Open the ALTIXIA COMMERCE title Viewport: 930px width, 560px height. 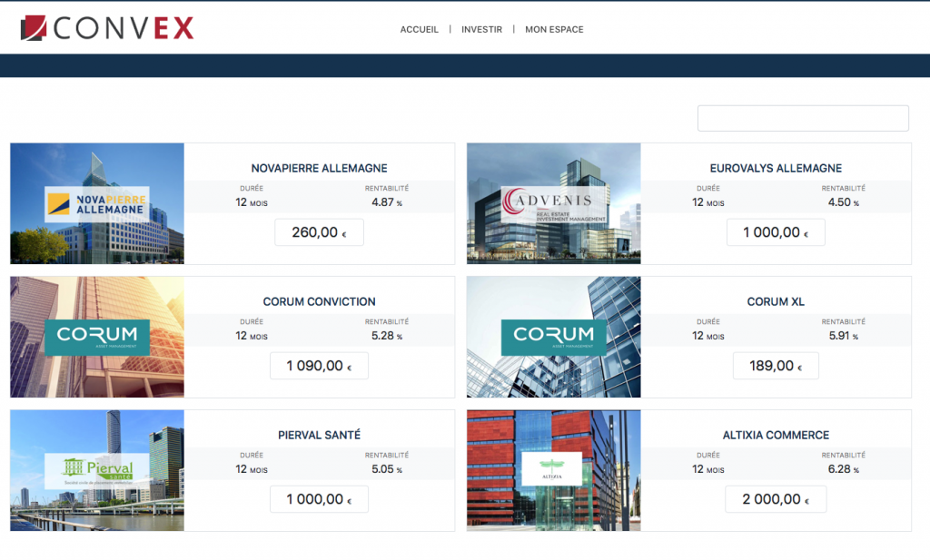tap(776, 435)
